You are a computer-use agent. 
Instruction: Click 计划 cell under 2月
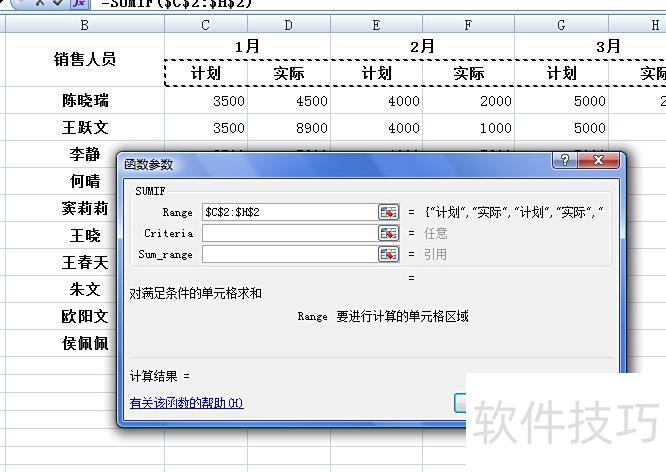point(376,73)
